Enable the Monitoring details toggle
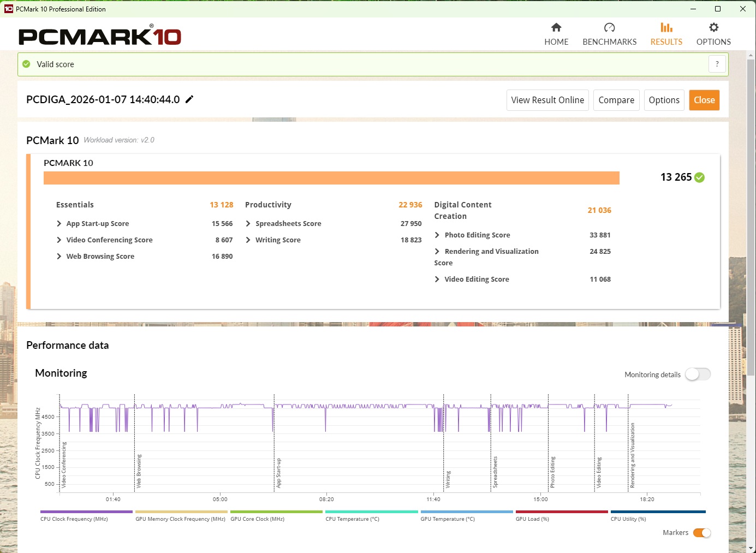 point(698,374)
